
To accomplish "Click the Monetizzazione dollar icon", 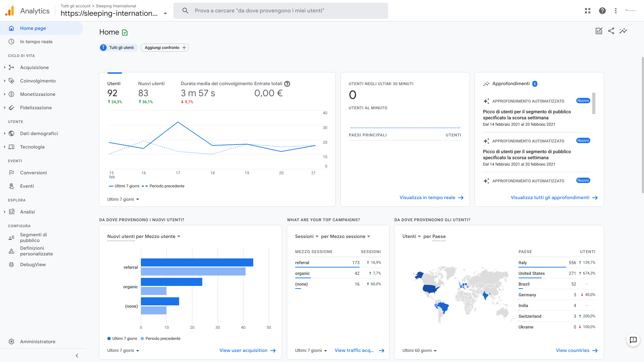I will tap(11, 94).
